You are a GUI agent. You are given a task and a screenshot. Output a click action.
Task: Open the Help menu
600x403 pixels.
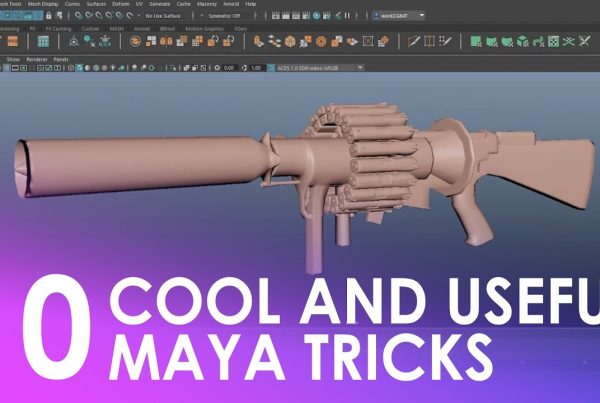[251, 4]
